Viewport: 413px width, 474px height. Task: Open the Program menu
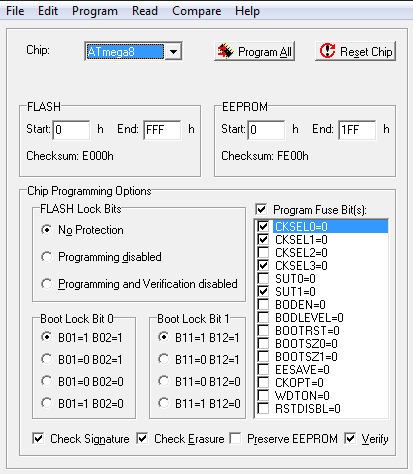tap(95, 11)
